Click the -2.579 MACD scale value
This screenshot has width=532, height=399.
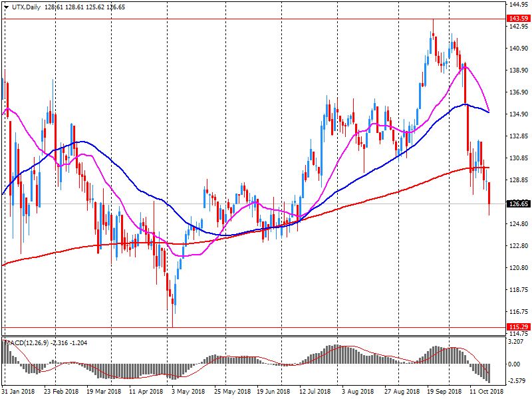[x=517, y=381]
